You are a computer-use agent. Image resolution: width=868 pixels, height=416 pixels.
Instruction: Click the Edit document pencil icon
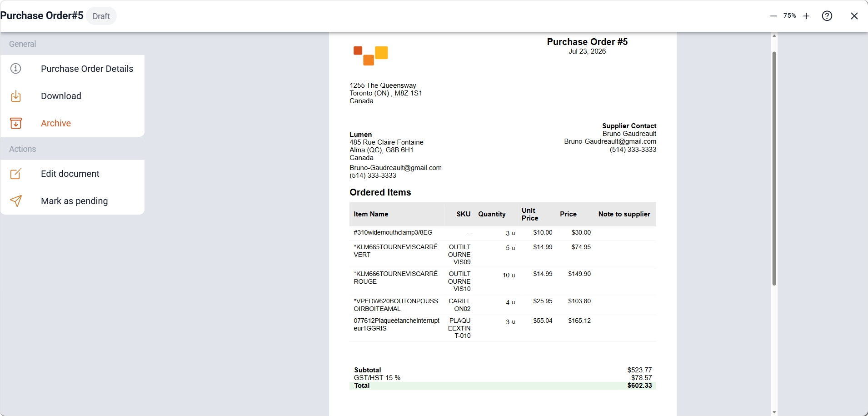pos(16,174)
